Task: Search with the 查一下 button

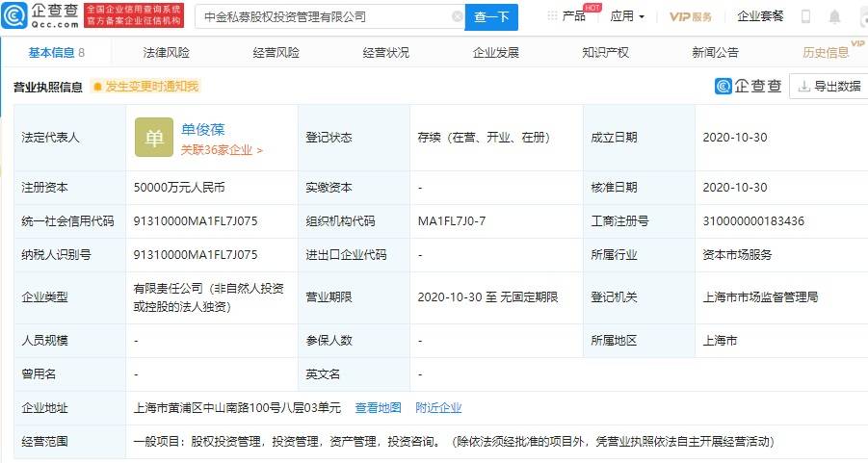Action: click(x=491, y=17)
